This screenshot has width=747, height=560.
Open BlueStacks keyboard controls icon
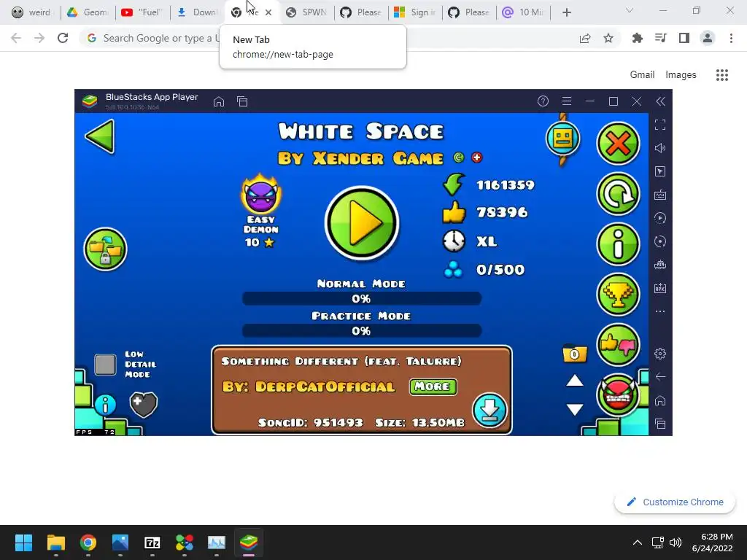tap(660, 195)
